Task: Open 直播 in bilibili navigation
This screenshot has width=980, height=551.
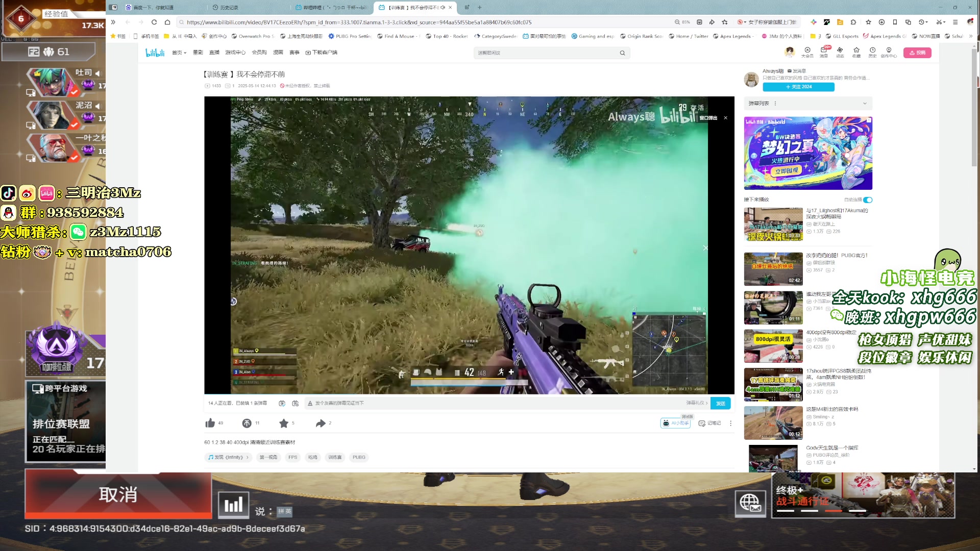Action: (214, 53)
